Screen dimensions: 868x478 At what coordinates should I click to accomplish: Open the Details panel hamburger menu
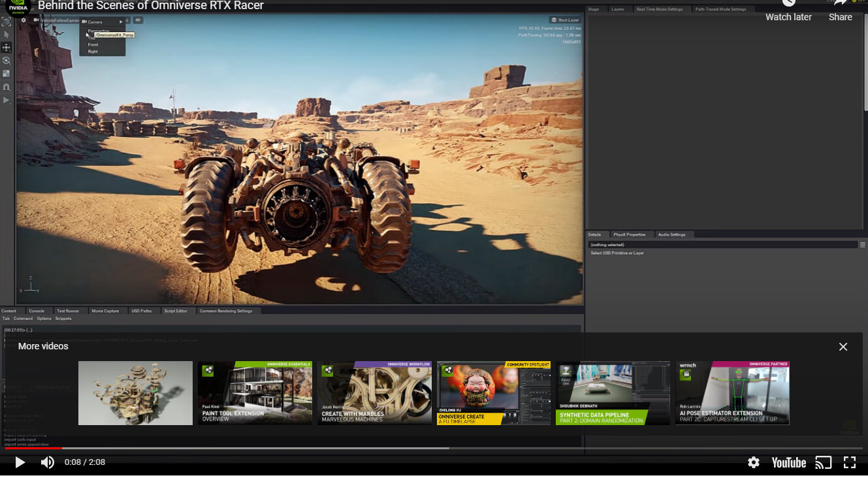click(x=863, y=245)
